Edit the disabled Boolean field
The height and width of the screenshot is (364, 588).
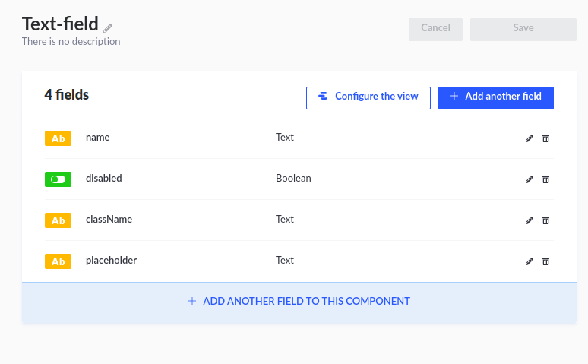(530, 179)
